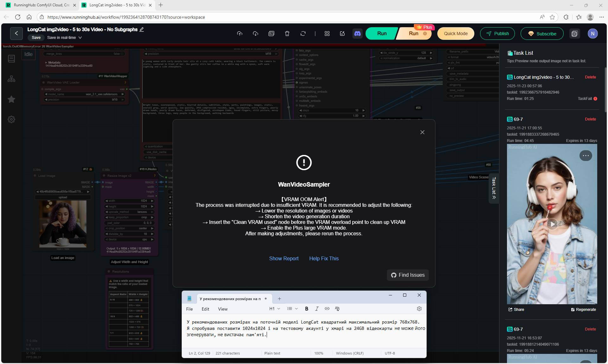
Task: Toggle bold formatting in Notepad
Action: click(307, 309)
